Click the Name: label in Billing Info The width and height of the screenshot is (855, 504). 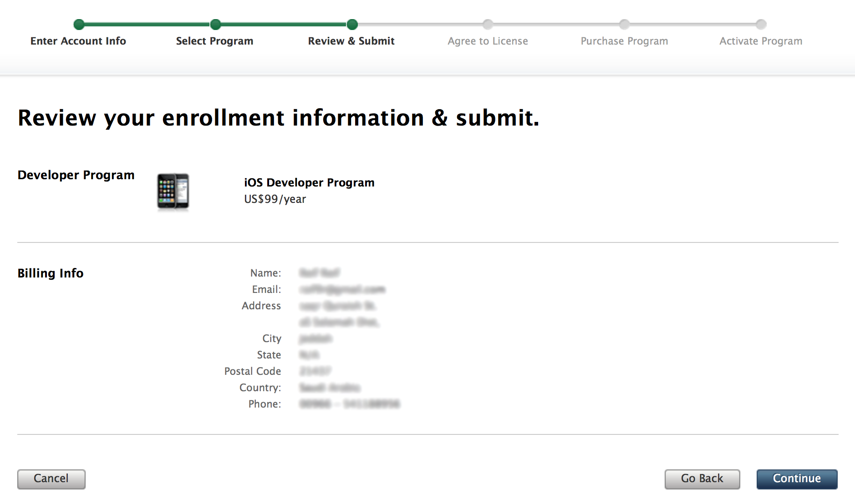coord(265,273)
